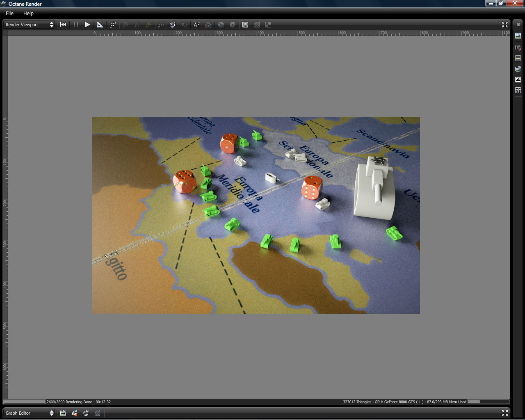This screenshot has width=525, height=420.
Task: Click the '323012 Triangles' GPU status text
Action: [404, 402]
